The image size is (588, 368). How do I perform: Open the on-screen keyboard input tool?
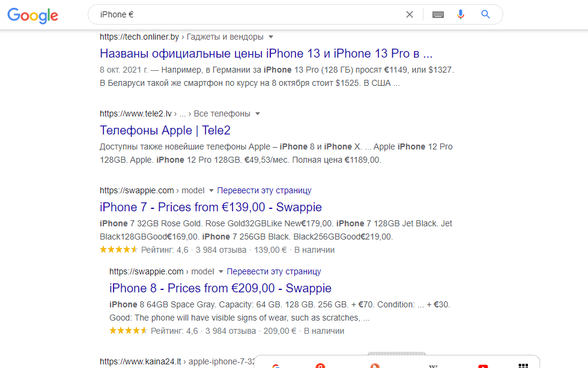click(438, 14)
